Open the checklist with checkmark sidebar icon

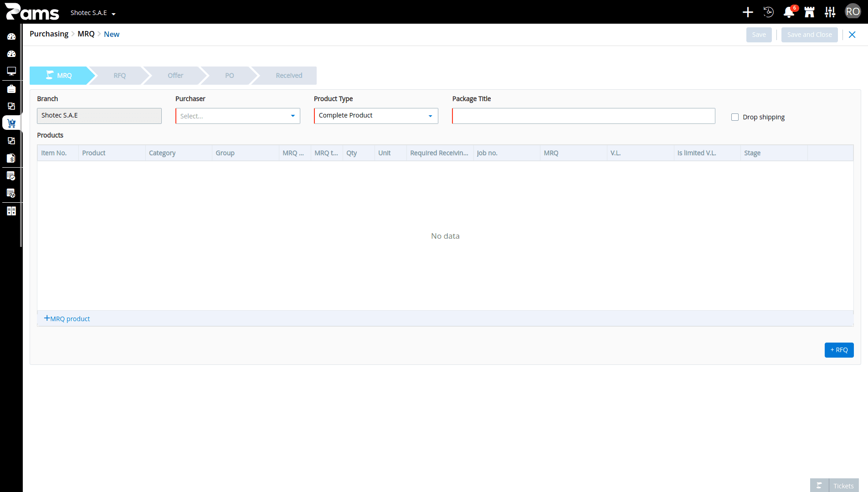pyautogui.click(x=11, y=176)
